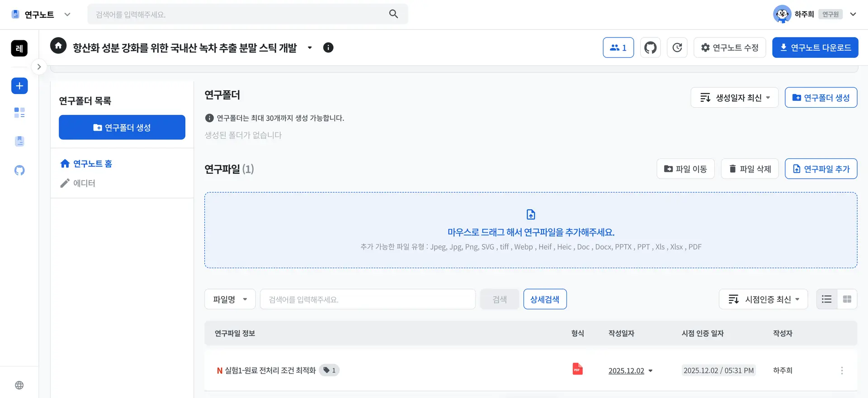Click 파일 이동 button
This screenshot has width=868, height=398.
tap(686, 169)
